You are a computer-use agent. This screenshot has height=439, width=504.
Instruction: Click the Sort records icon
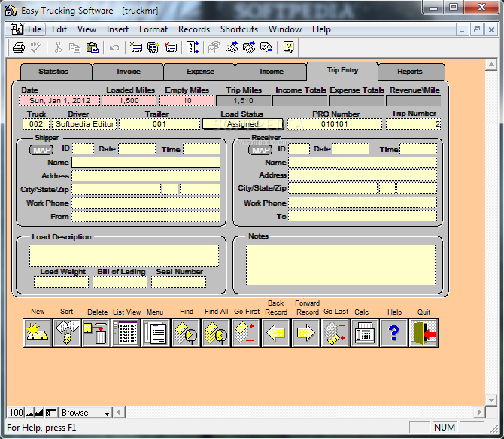pyautogui.click(x=67, y=333)
